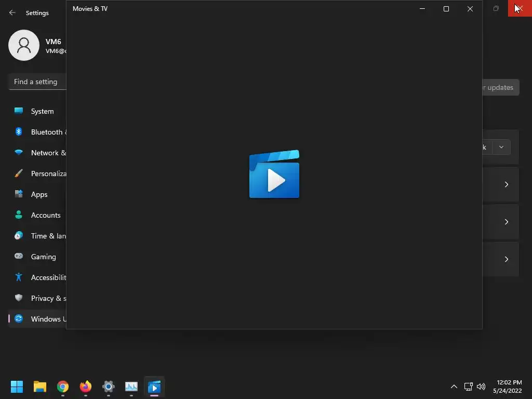Switch to Movies & TV taskbar icon

(x=154, y=387)
